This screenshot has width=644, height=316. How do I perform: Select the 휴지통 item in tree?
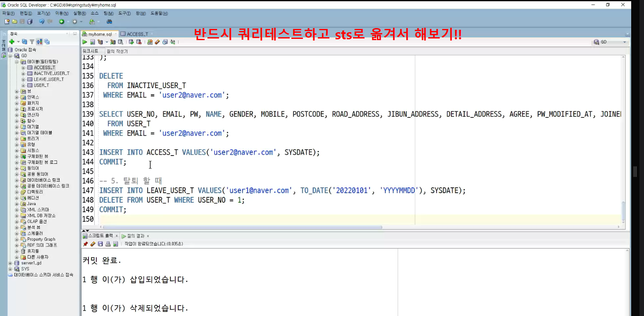pyautogui.click(x=33, y=251)
